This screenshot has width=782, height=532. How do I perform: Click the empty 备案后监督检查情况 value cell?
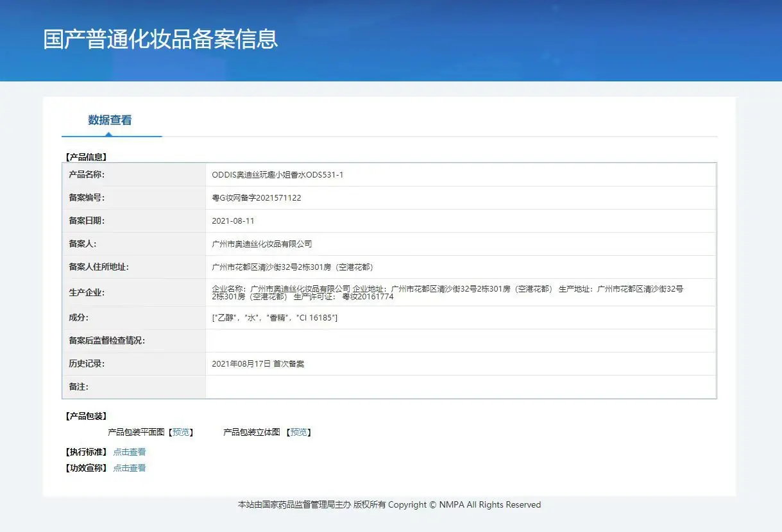point(460,341)
